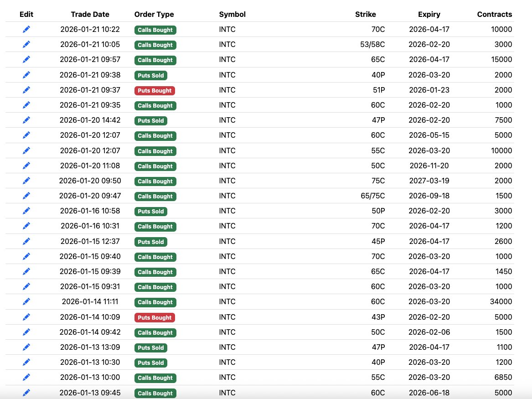Image resolution: width=532 pixels, height=399 pixels.
Task: Click the 34000 contracts value
Action: click(x=501, y=301)
